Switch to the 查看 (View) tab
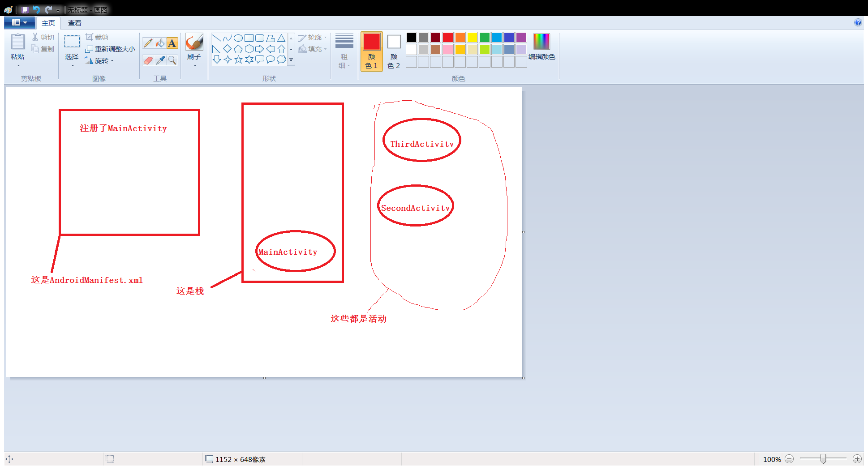Screen dimensions: 868x470 pos(74,23)
